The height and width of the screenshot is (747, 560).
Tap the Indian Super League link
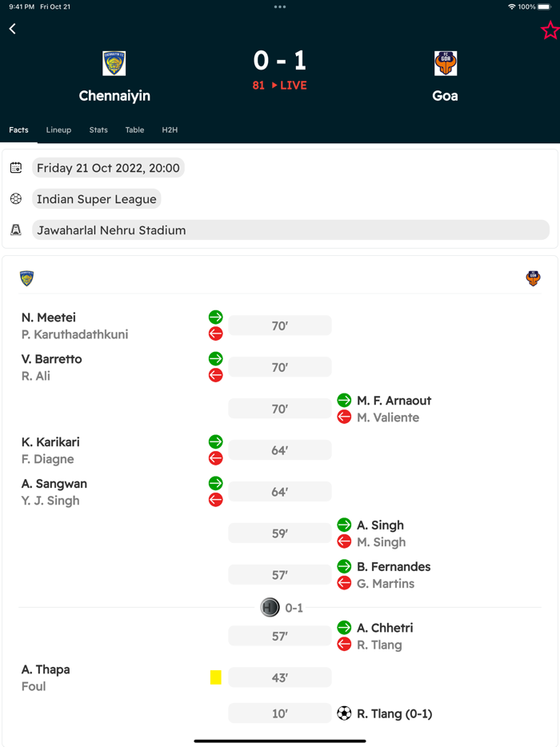coord(97,199)
